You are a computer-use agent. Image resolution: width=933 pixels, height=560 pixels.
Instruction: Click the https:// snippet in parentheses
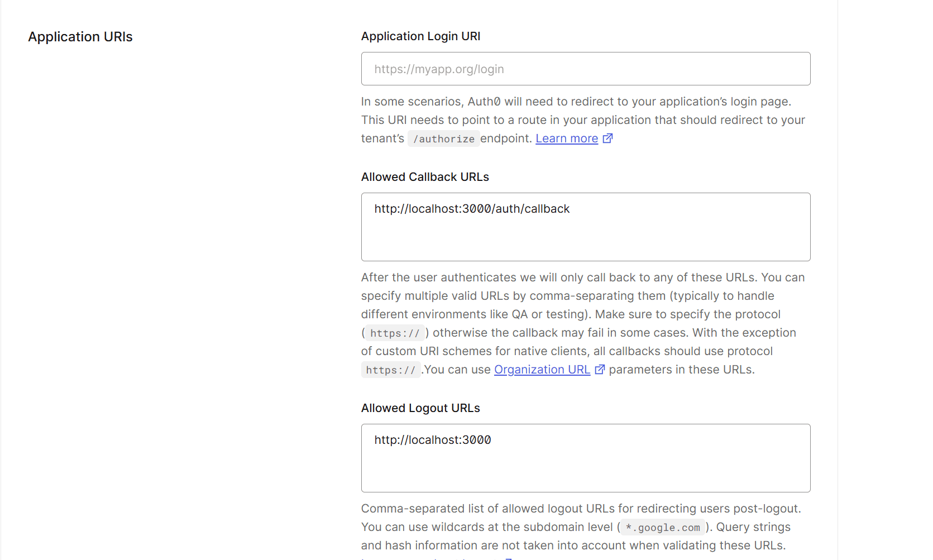395,333
